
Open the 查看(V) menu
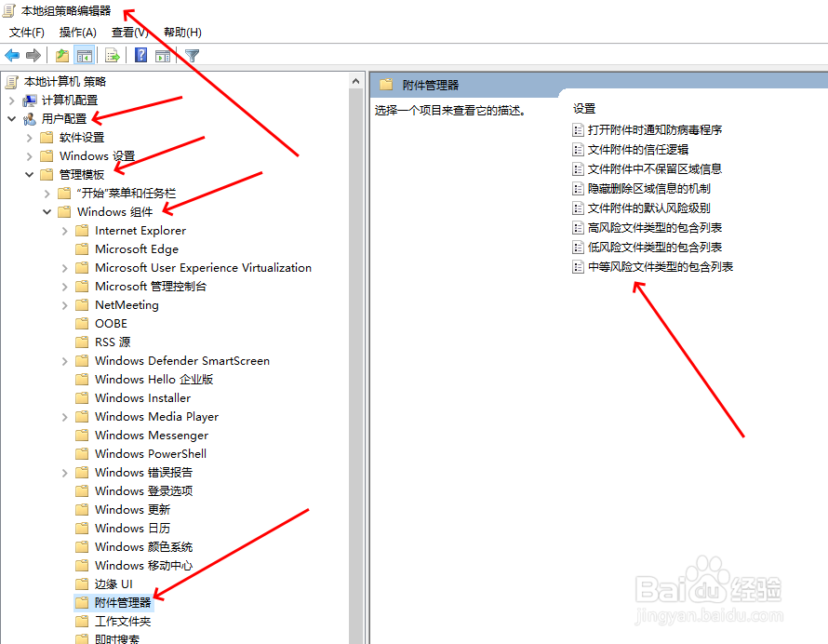click(130, 32)
